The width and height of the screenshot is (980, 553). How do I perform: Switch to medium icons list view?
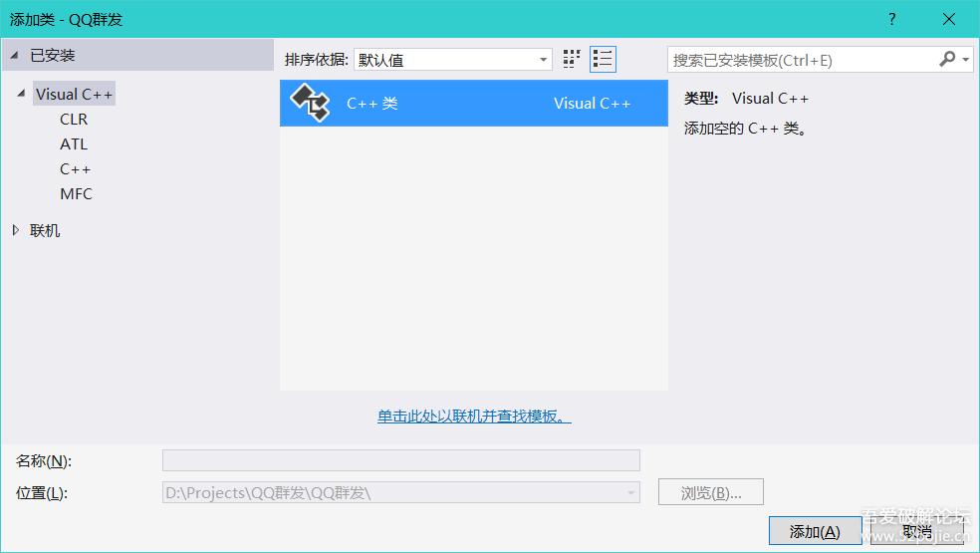[603, 60]
